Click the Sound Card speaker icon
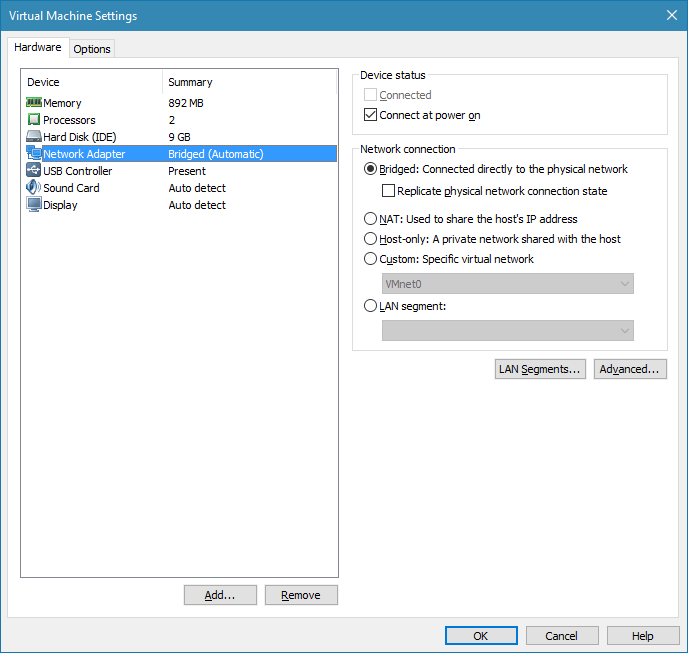This screenshot has height=653, width=688. coord(33,188)
